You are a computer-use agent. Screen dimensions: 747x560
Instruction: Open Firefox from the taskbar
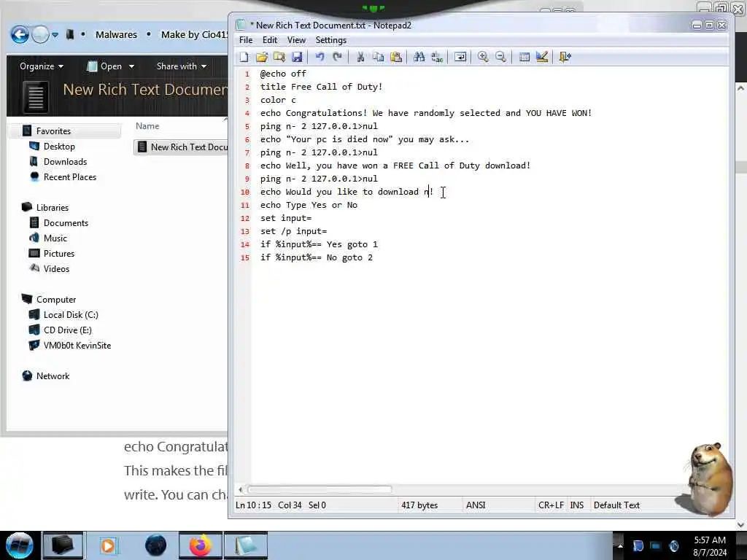click(201, 545)
